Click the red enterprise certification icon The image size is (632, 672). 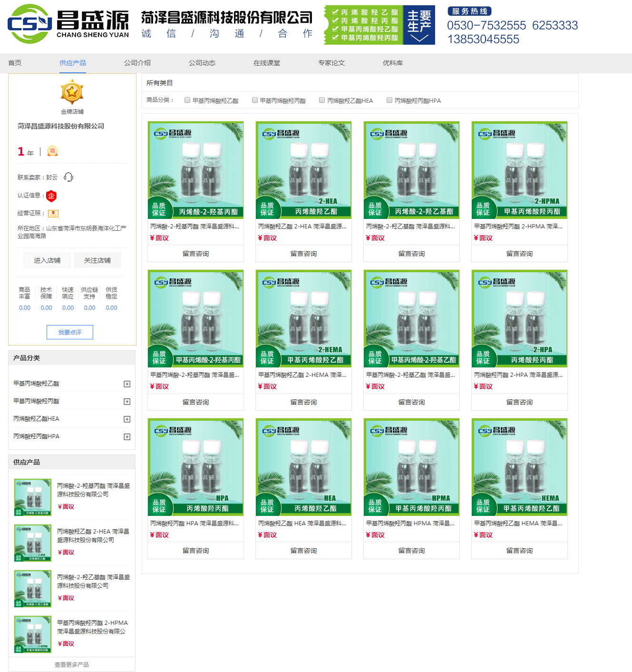click(x=51, y=196)
